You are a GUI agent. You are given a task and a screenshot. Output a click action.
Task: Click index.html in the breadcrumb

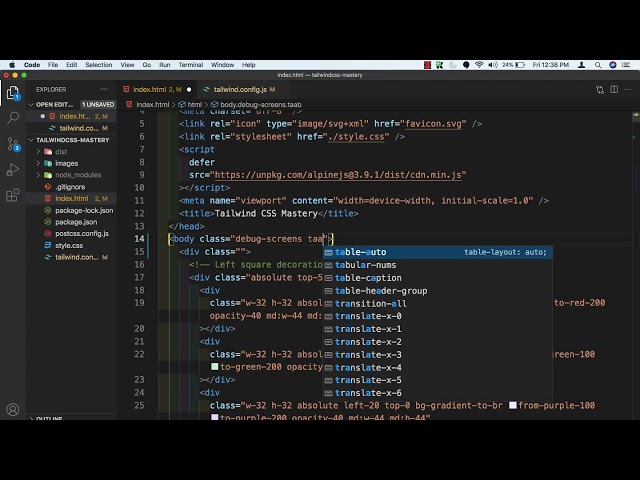tap(153, 104)
